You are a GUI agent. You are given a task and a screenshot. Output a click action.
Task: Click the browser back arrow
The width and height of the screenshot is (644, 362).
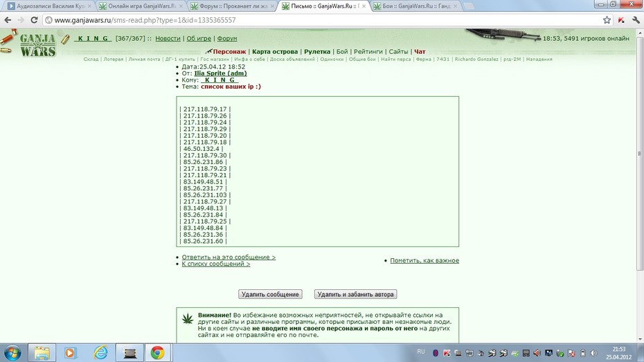pyautogui.click(x=8, y=19)
